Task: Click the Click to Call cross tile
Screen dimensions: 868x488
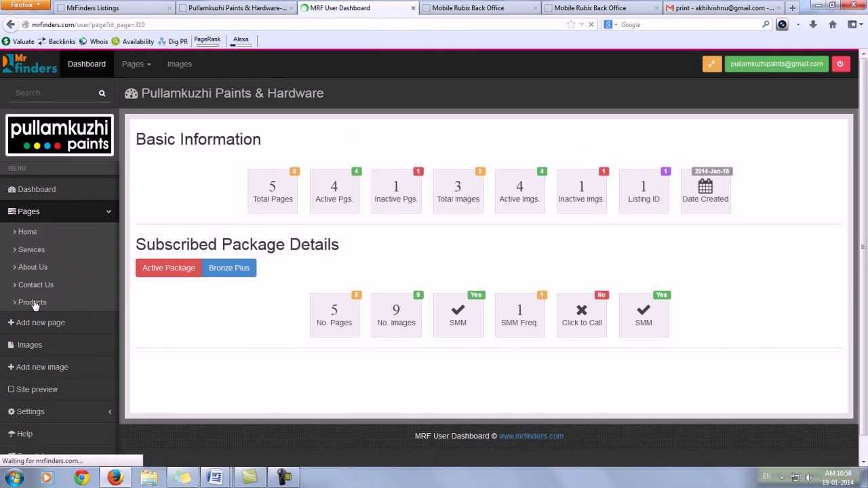Action: 581,315
